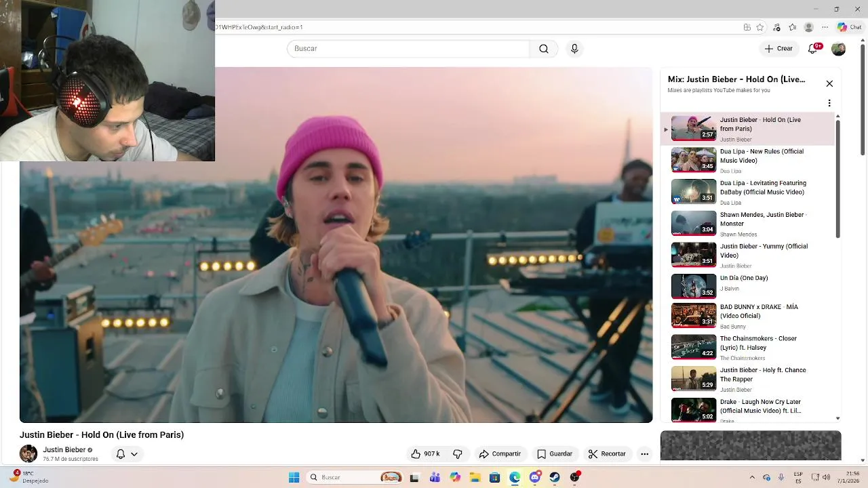Screen dimensions: 868x488
Task: Close the Mix playlist panel
Action: click(829, 83)
